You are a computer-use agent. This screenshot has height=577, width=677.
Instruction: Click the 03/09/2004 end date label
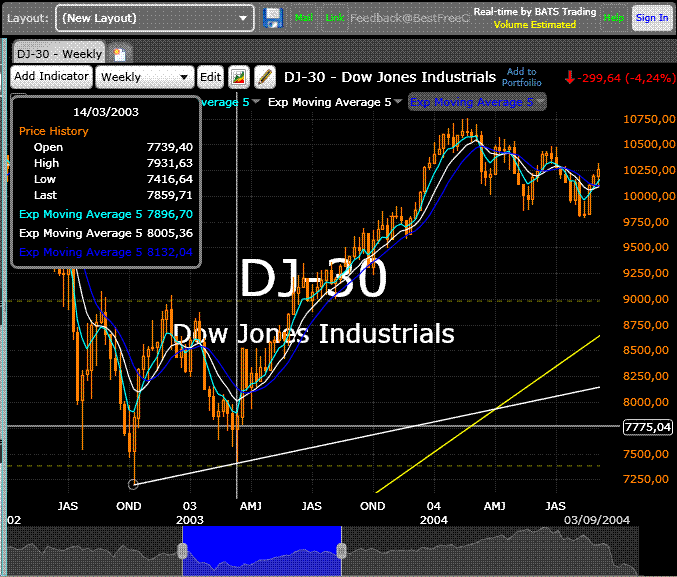(597, 520)
